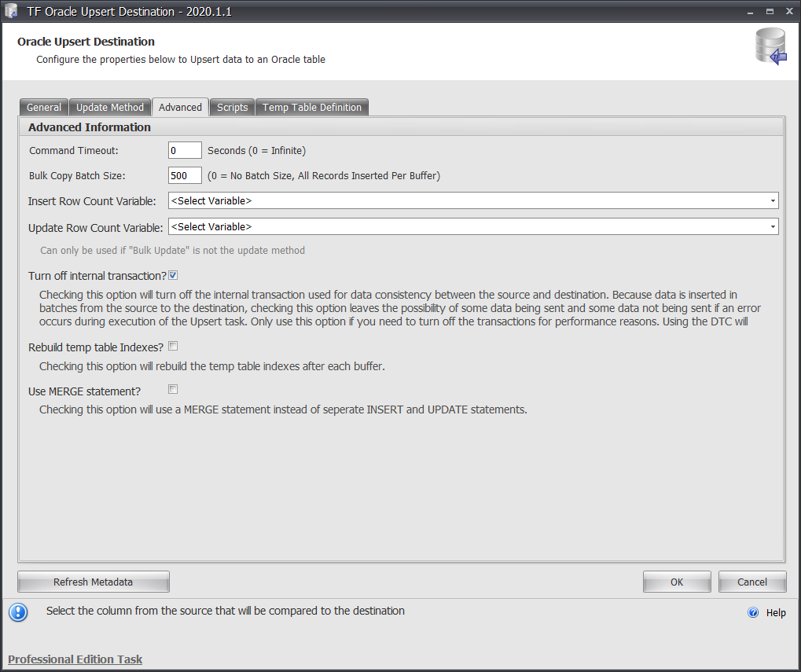Select the Command Timeout input field

(x=184, y=149)
